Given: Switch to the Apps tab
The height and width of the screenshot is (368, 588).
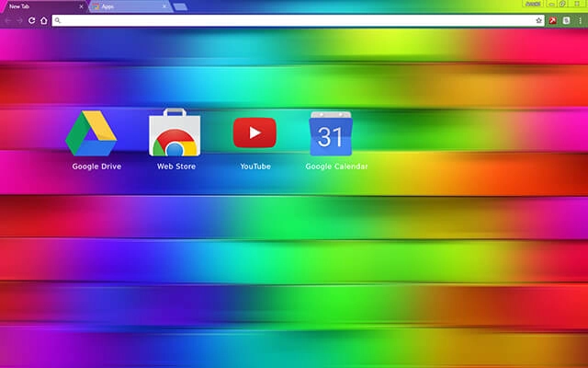Looking at the screenshot, I should [x=130, y=6].
